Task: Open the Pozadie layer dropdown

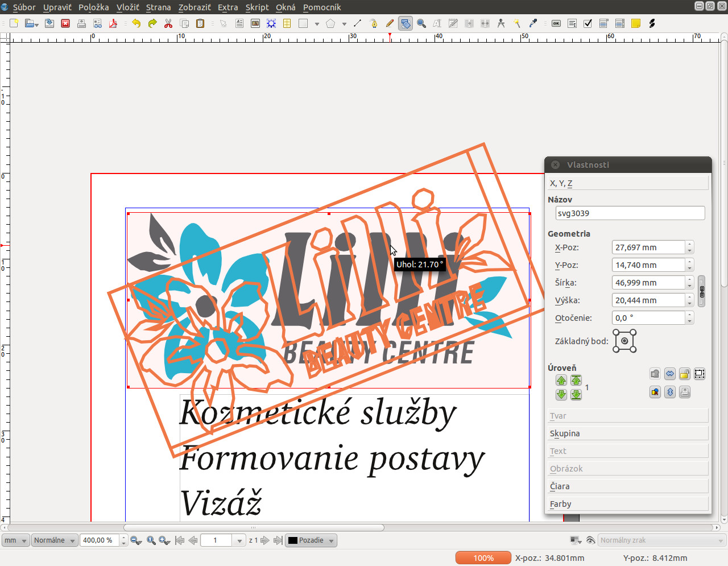Action: (x=311, y=540)
